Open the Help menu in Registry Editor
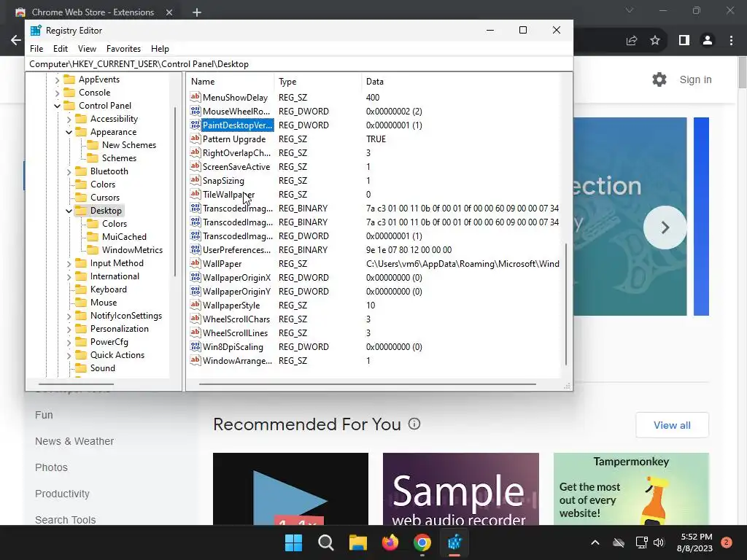 (160, 49)
